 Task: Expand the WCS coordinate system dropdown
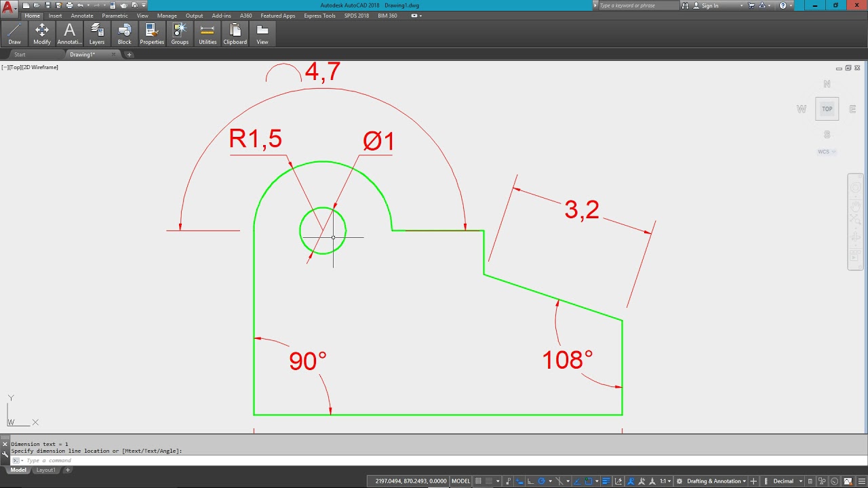(826, 152)
